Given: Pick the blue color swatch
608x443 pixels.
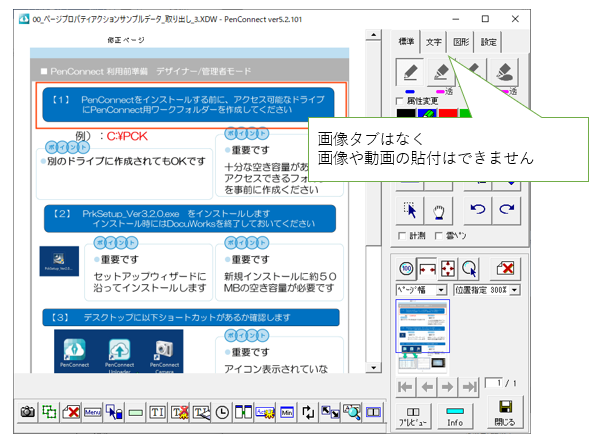Looking at the screenshot, I should [x=427, y=113].
